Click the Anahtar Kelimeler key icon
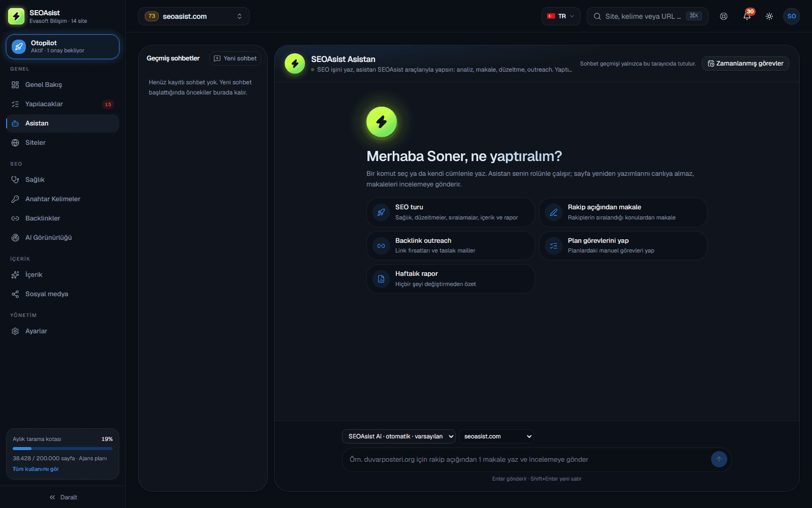The width and height of the screenshot is (812, 508). tap(15, 199)
